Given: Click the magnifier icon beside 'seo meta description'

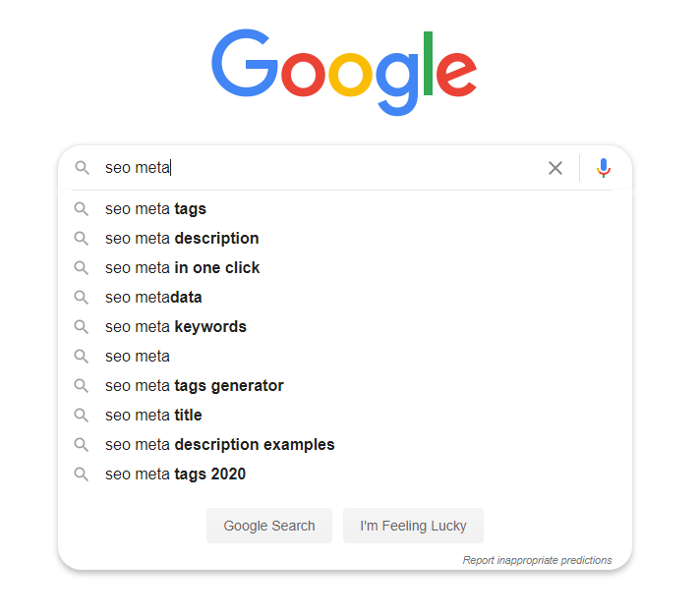Looking at the screenshot, I should point(81,239).
